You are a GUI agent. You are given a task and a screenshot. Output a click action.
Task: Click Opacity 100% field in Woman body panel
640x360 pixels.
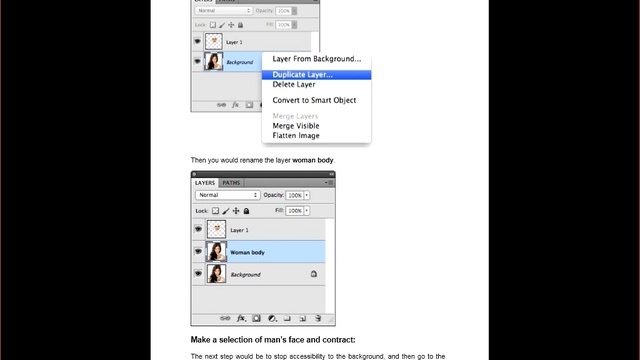(x=294, y=196)
